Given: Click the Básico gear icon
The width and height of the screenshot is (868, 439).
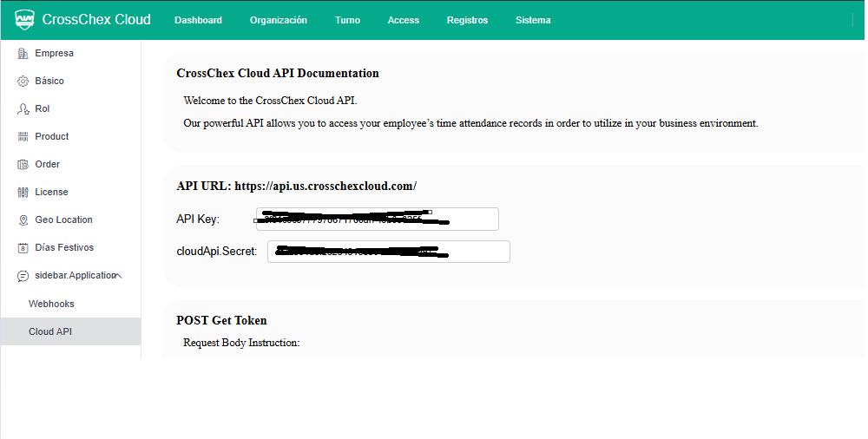Looking at the screenshot, I should click(23, 82).
